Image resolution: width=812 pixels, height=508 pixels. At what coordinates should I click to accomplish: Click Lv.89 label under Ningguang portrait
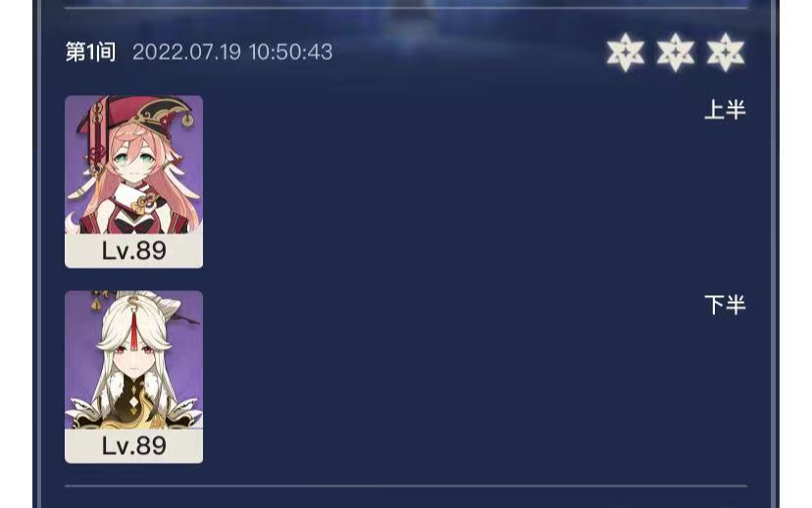133,446
